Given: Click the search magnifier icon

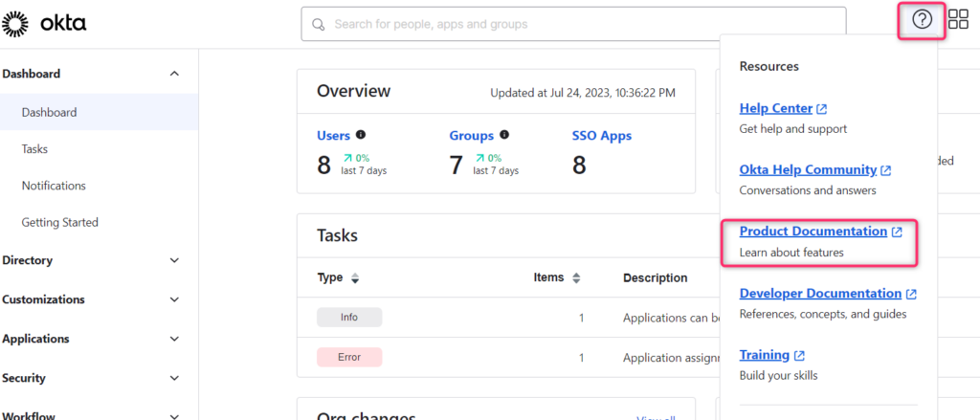Looking at the screenshot, I should coord(318,24).
